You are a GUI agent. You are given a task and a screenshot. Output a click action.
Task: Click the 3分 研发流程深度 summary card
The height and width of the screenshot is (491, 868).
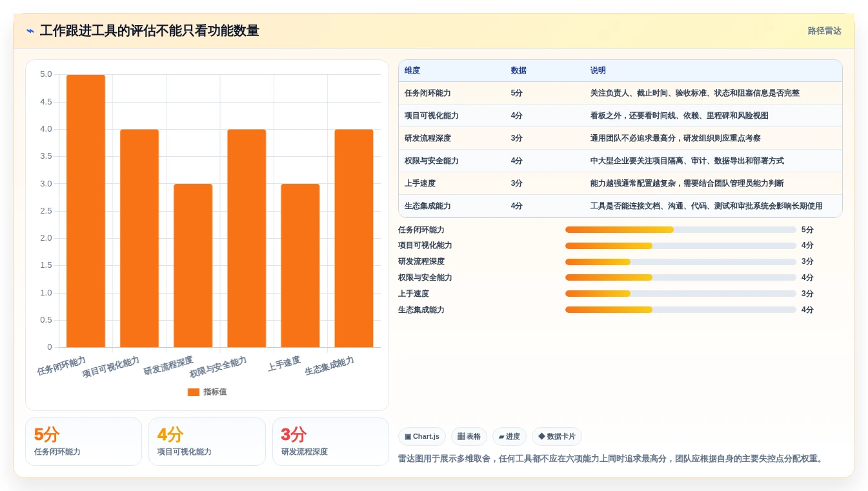tap(330, 441)
